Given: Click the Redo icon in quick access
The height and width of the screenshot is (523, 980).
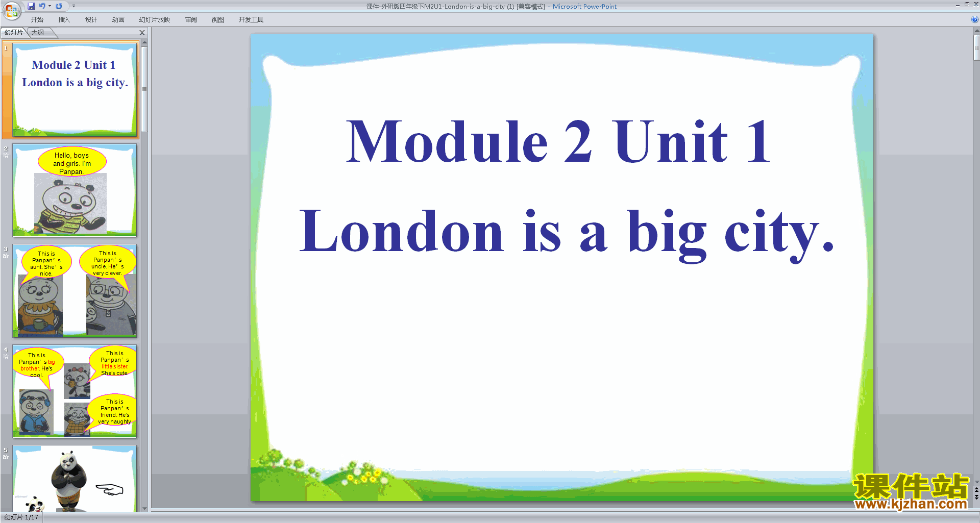Looking at the screenshot, I should tap(59, 6).
